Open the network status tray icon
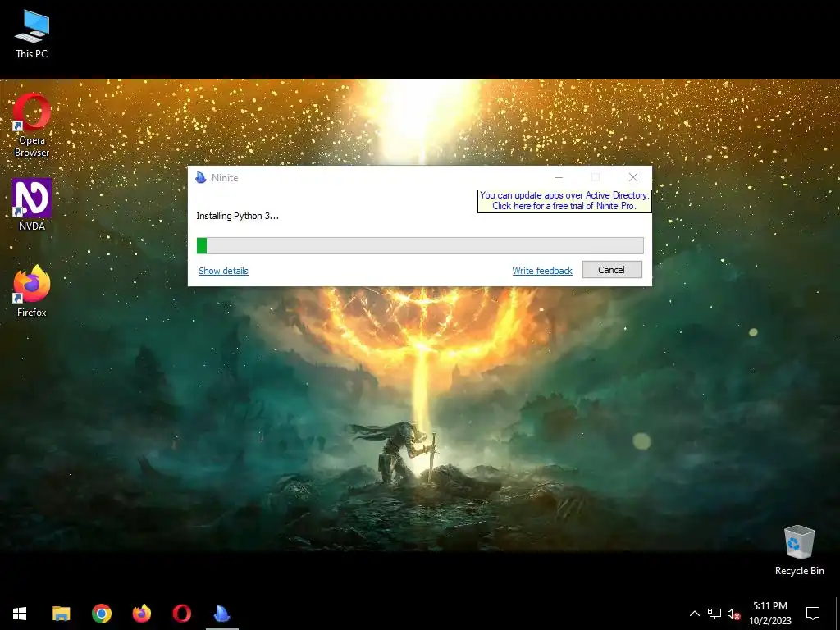This screenshot has height=630, width=840. pos(714,614)
